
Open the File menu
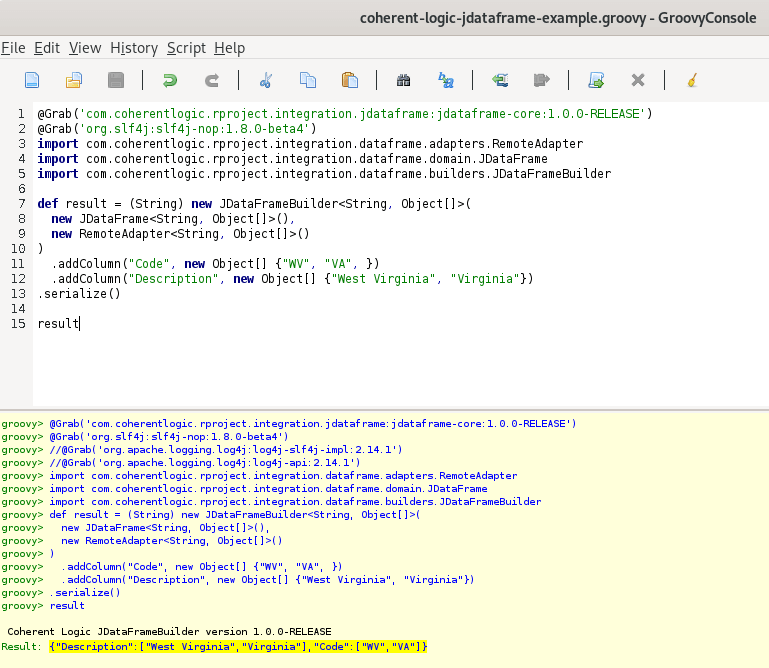point(13,48)
